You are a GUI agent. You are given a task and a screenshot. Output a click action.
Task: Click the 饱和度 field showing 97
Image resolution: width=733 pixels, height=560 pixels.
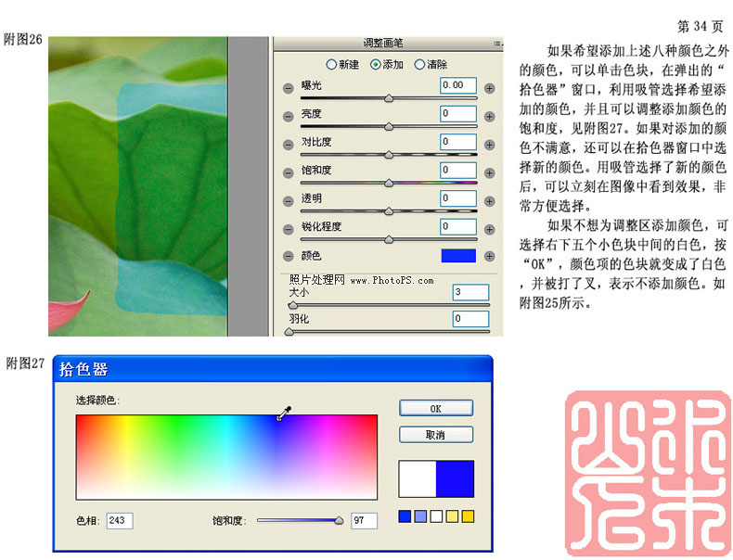tap(364, 520)
